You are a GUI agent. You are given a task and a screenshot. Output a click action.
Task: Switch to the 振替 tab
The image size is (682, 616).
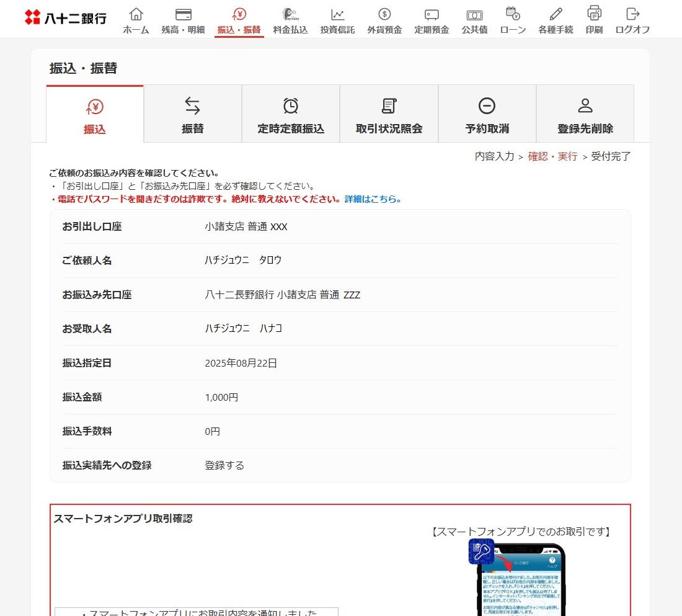point(193,115)
